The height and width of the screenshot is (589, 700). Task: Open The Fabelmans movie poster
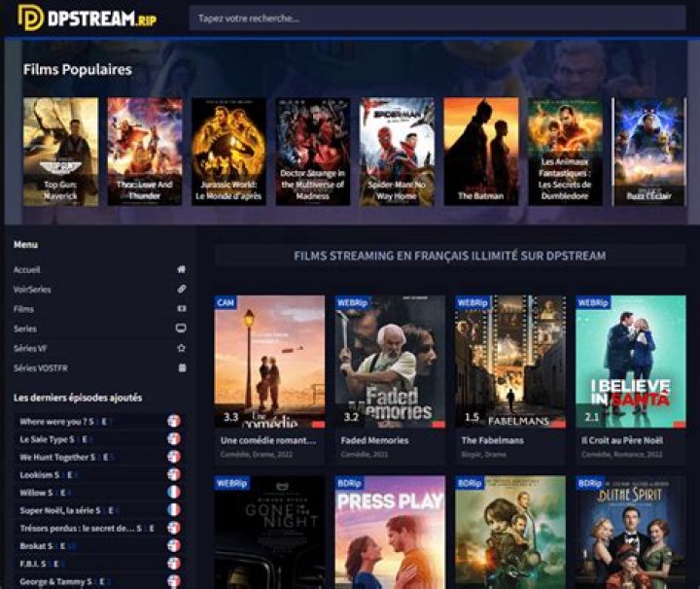pyautogui.click(x=510, y=362)
